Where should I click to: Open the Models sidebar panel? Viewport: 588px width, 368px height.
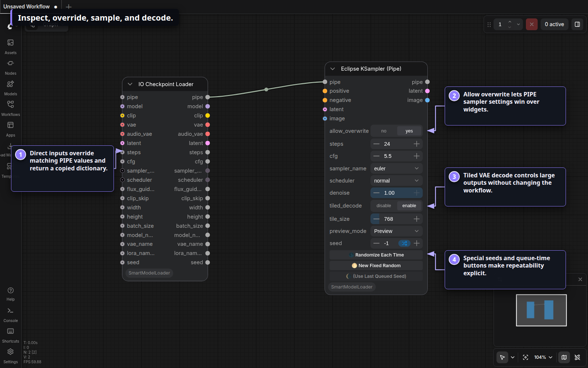[x=10, y=88]
